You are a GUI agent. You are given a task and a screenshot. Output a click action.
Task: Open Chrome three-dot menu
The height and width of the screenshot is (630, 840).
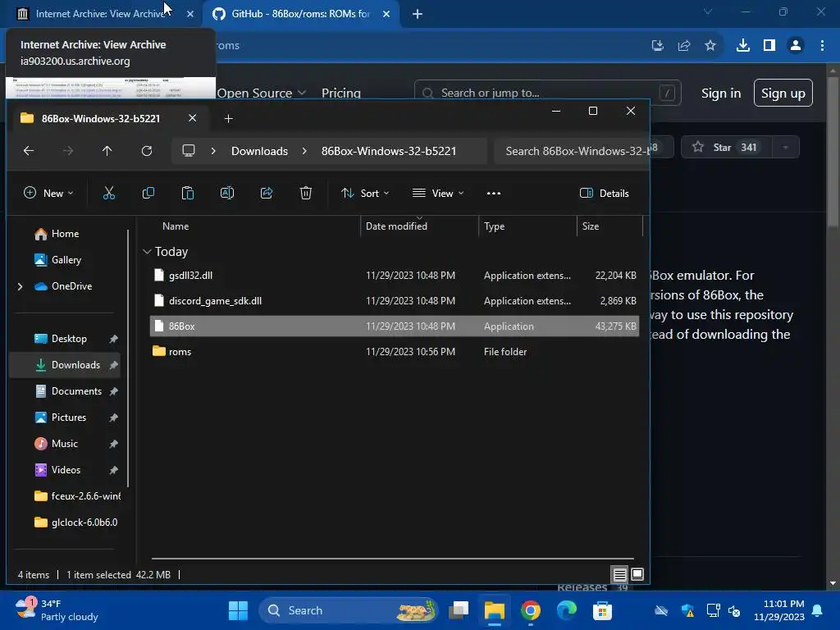822,46
